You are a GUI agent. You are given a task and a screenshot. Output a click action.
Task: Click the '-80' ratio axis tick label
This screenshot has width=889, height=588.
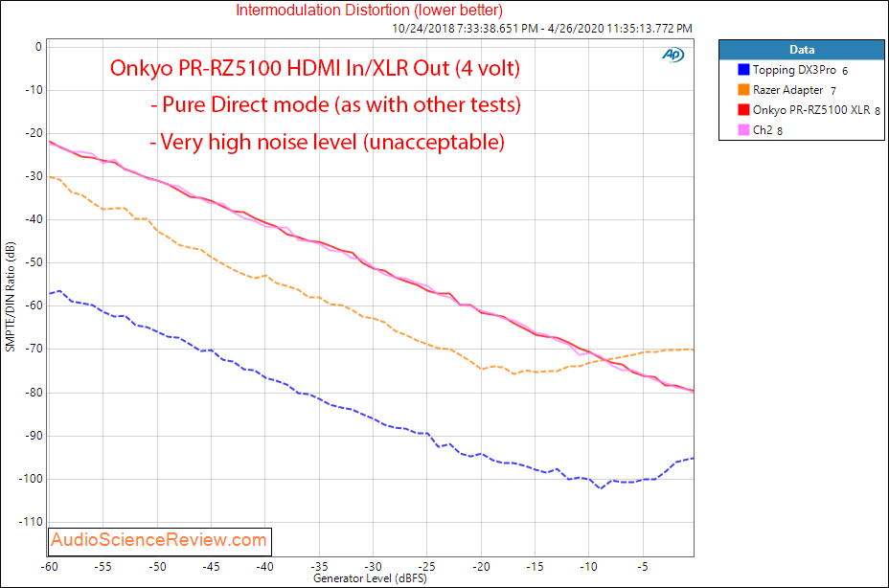click(x=34, y=392)
